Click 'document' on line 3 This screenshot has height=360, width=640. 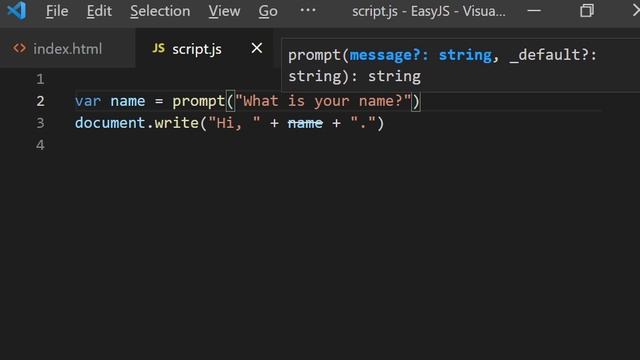tap(110, 123)
